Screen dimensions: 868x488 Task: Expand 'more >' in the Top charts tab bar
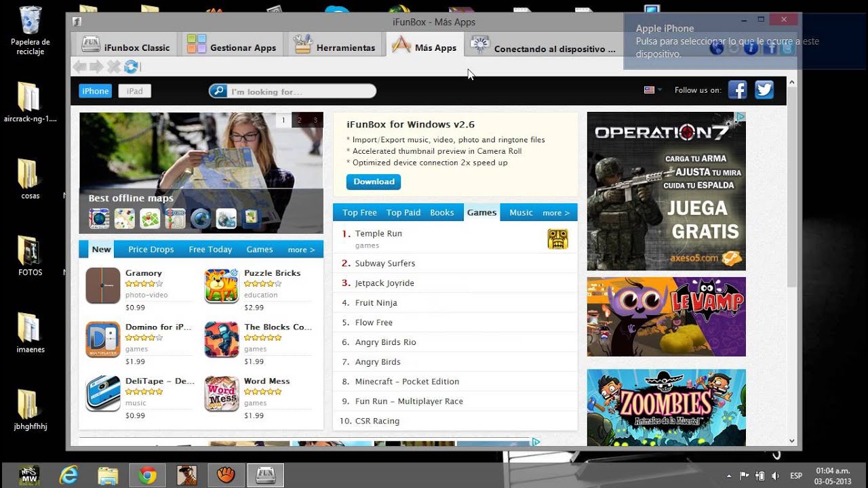click(556, 212)
